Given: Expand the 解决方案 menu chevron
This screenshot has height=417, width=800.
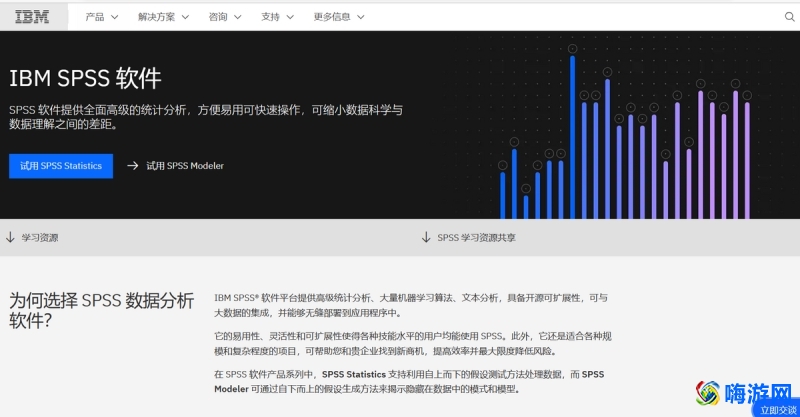Looking at the screenshot, I should click(185, 17).
